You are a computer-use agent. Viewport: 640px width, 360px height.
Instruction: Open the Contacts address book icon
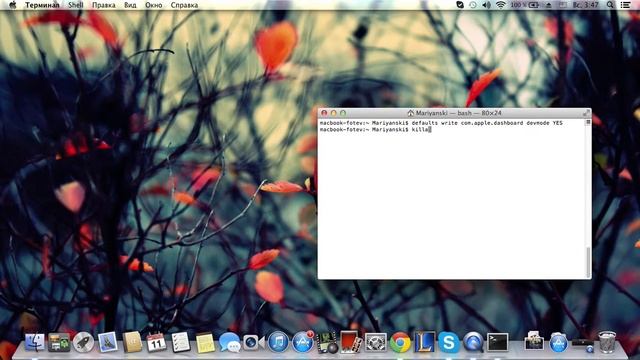132,342
